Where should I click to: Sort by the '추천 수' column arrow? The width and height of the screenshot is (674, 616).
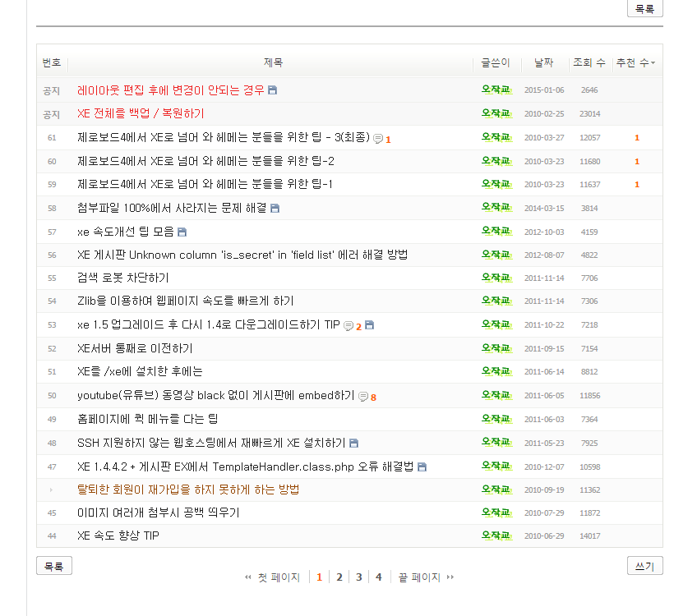coord(653,63)
